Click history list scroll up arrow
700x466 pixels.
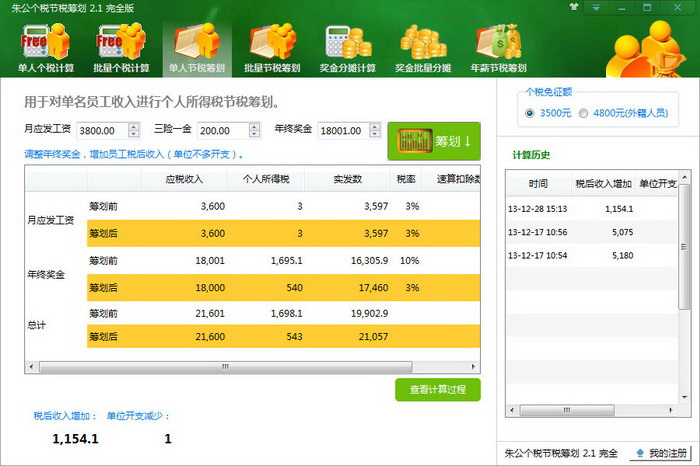tap(684, 177)
